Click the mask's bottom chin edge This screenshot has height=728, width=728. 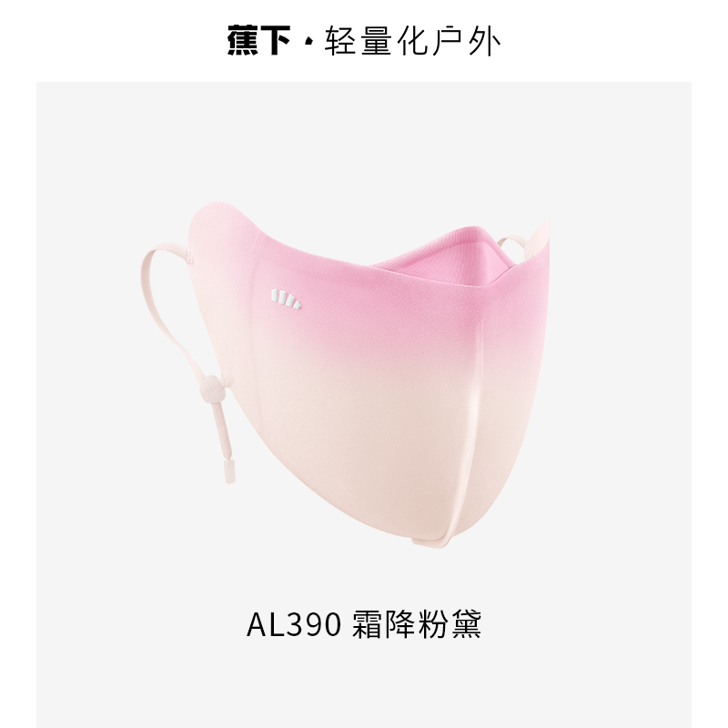(430, 542)
